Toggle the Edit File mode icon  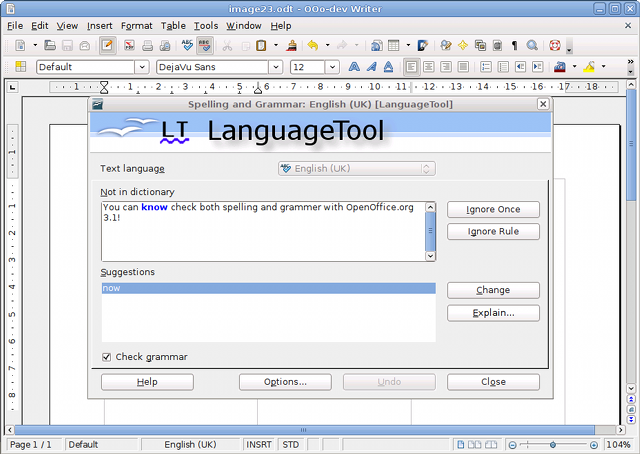[107, 46]
